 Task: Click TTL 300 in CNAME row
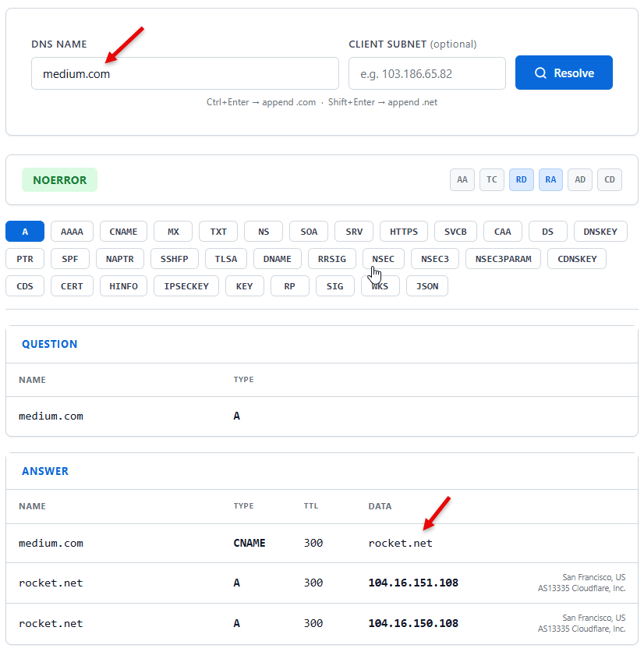(x=313, y=543)
